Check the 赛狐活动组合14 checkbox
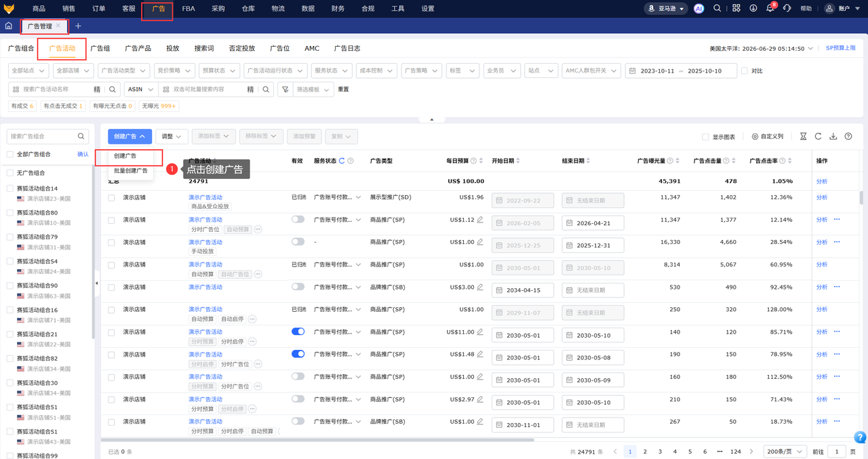The height and width of the screenshot is (459, 868). 9,188
